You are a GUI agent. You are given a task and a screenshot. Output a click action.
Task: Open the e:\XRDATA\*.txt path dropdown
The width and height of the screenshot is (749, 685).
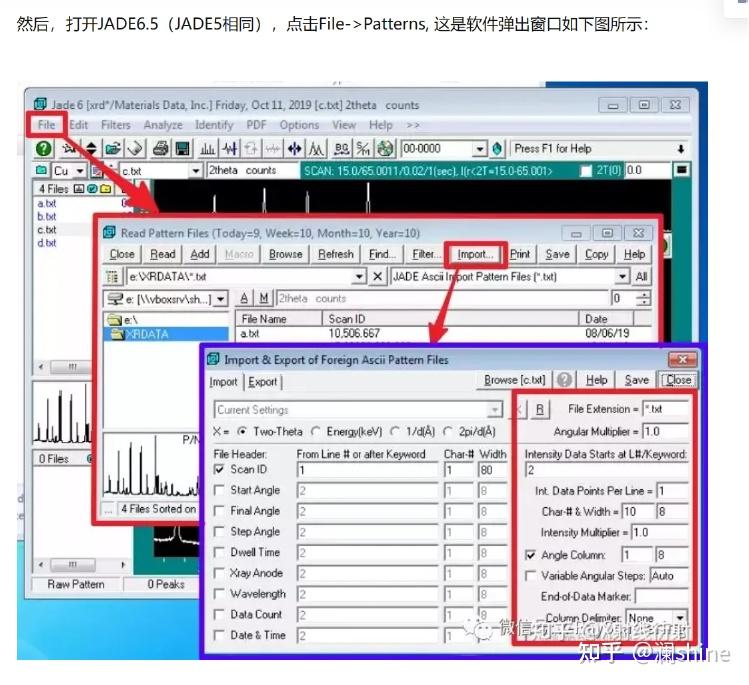(x=359, y=276)
